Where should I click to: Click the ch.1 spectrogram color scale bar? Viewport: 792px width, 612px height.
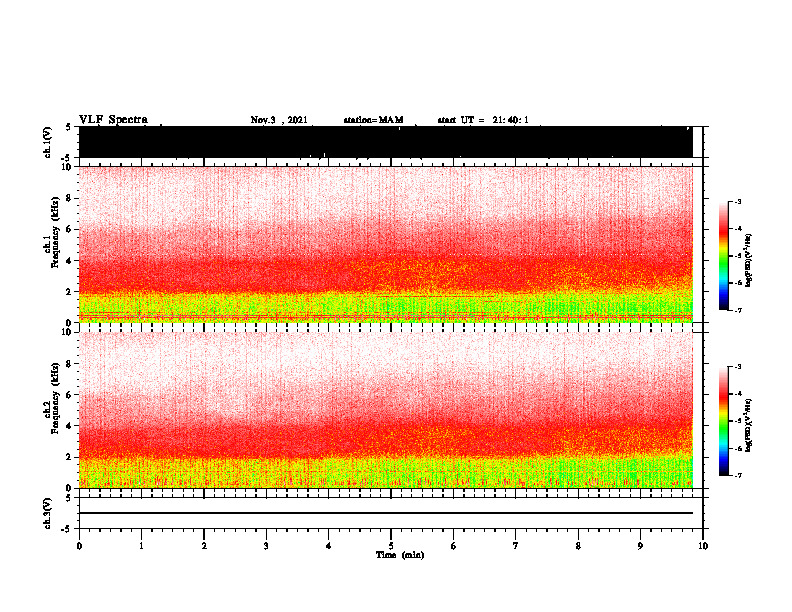(x=724, y=256)
